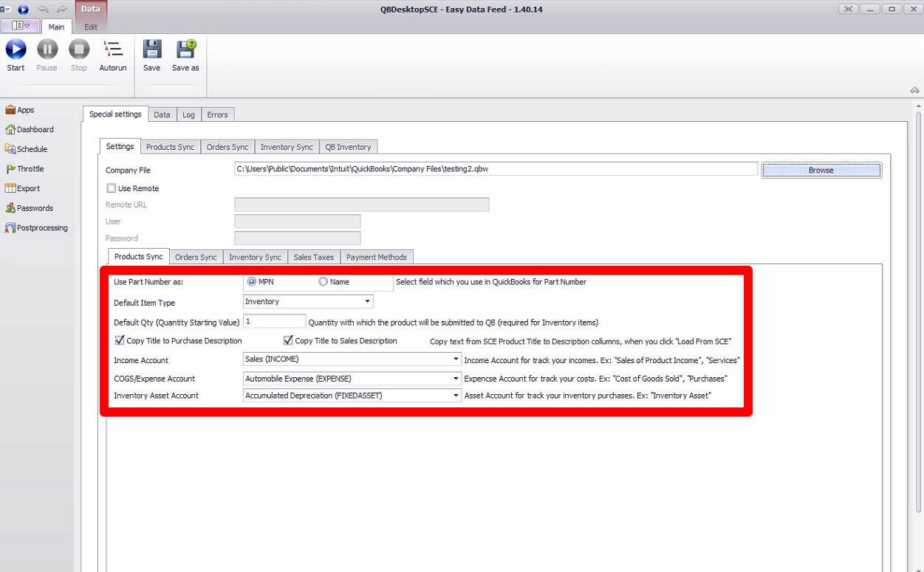Viewport: 924px width, 572px height.
Task: Select the Name radio button
Action: 323,282
